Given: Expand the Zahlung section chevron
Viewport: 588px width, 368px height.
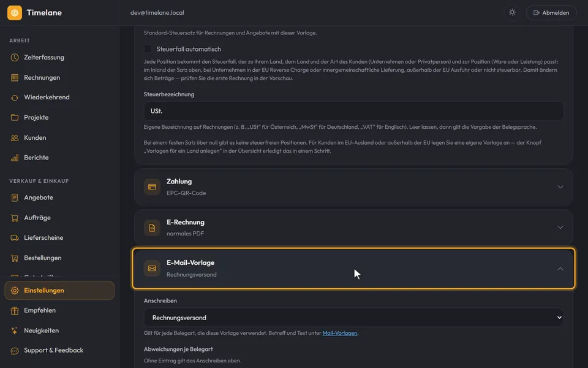Looking at the screenshot, I should [560, 186].
